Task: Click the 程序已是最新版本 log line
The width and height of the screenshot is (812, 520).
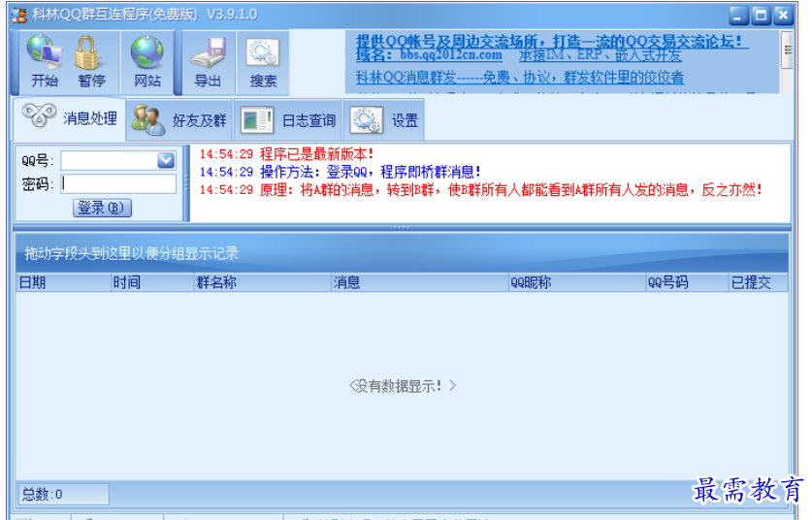Action: coord(286,154)
